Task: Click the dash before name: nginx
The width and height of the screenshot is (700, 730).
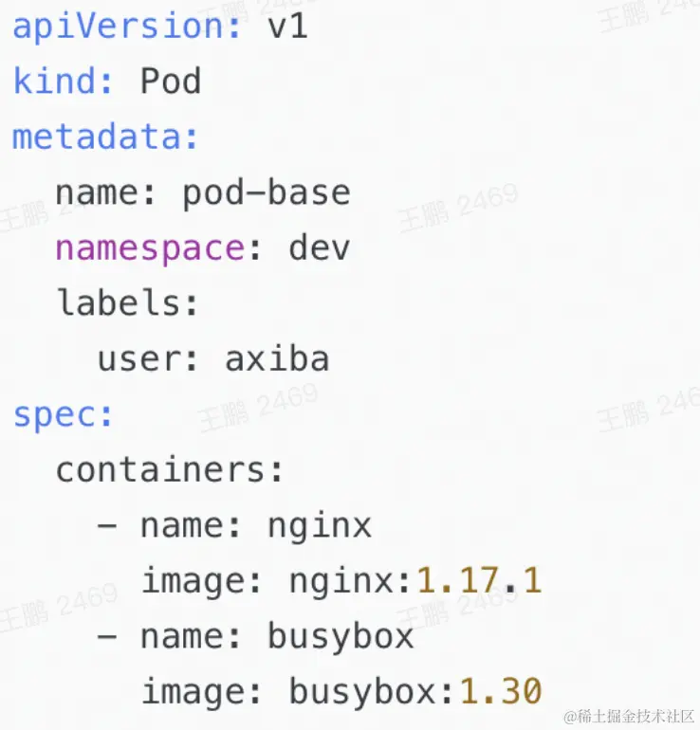Action: coord(107,525)
